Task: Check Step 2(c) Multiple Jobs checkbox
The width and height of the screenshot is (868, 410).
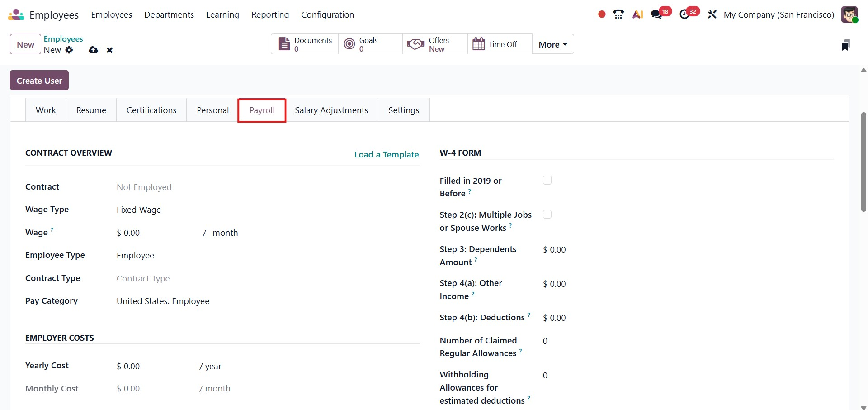Action: point(547,215)
